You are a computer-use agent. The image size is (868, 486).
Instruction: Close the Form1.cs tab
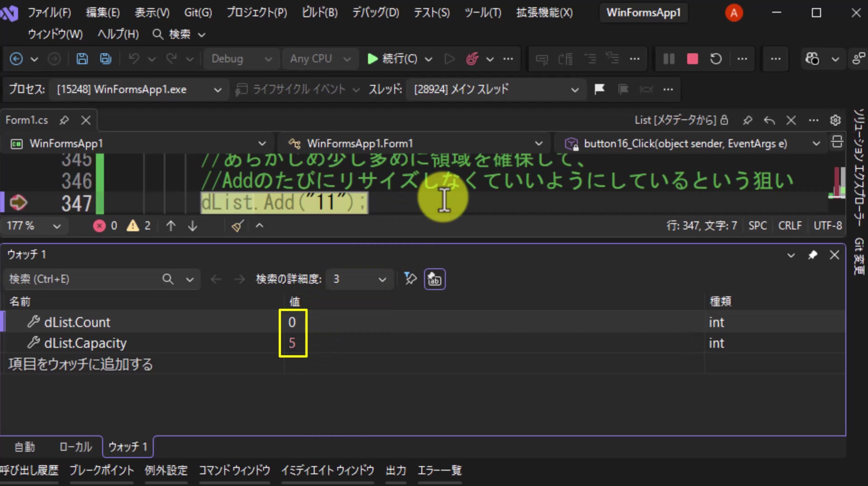86,120
